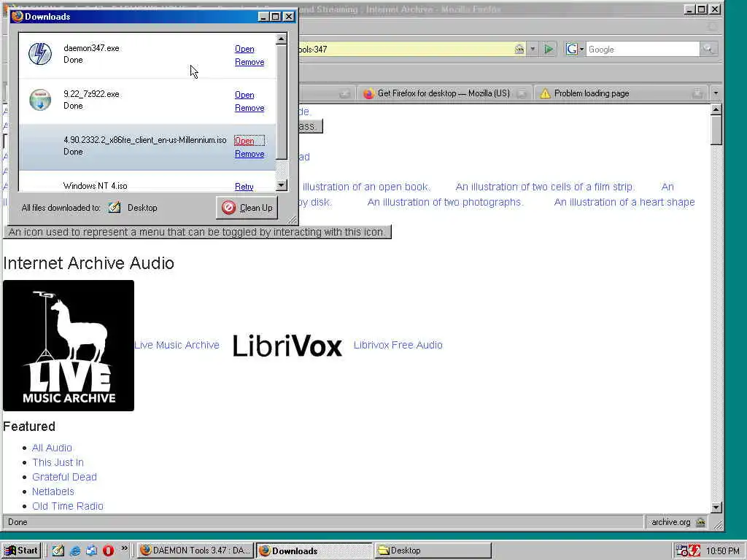Click the Live Music Archive llama image
The image size is (747, 560).
69,345
